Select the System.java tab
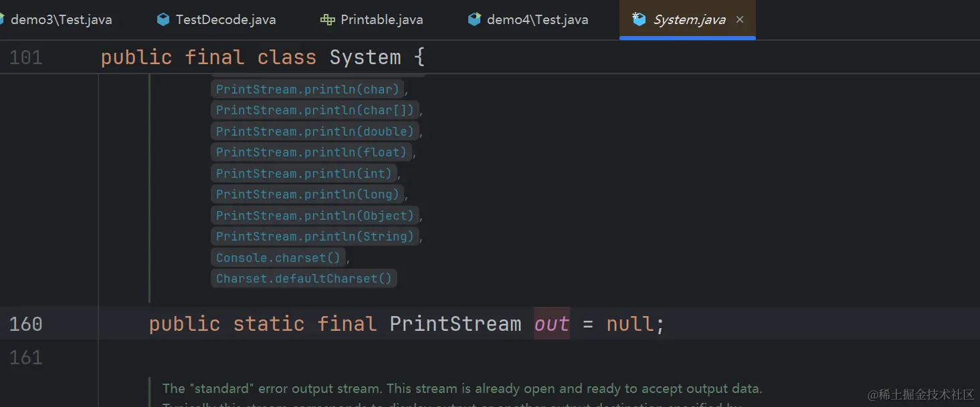This screenshot has height=407, width=980. (x=689, y=19)
